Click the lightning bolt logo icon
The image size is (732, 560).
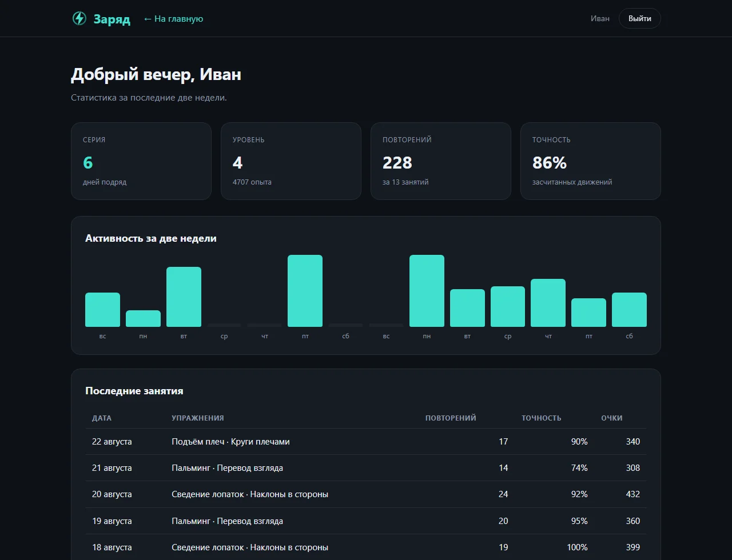[79, 19]
